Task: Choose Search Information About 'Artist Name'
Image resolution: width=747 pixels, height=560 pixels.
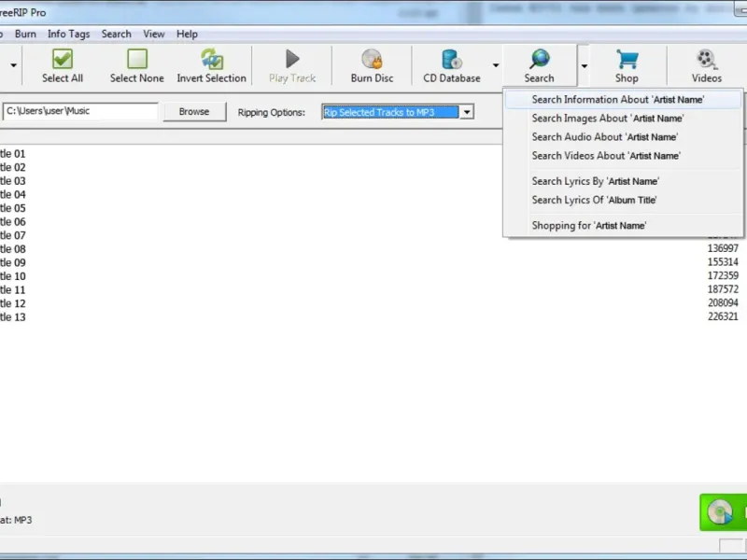Action: (623, 100)
